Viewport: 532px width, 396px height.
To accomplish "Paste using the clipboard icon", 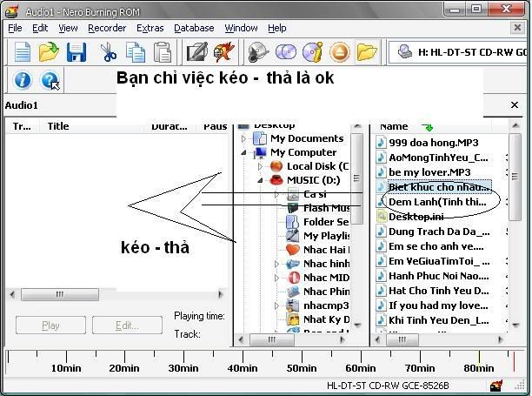I will (163, 52).
